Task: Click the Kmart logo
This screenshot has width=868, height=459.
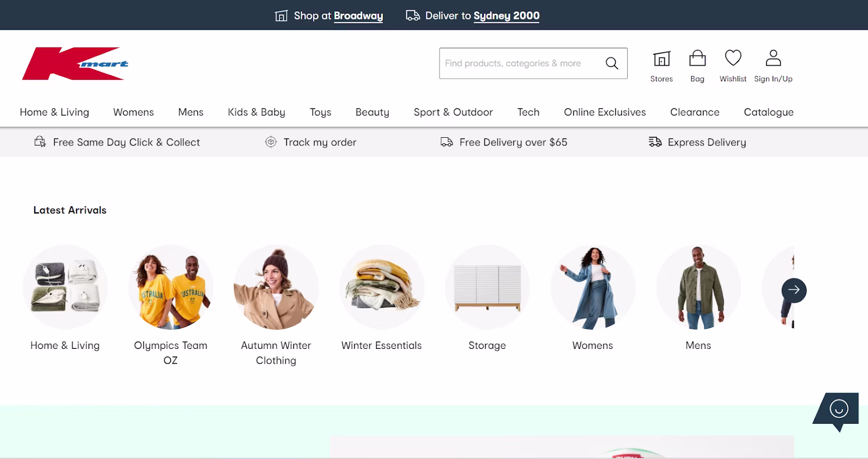Action: tap(75, 63)
